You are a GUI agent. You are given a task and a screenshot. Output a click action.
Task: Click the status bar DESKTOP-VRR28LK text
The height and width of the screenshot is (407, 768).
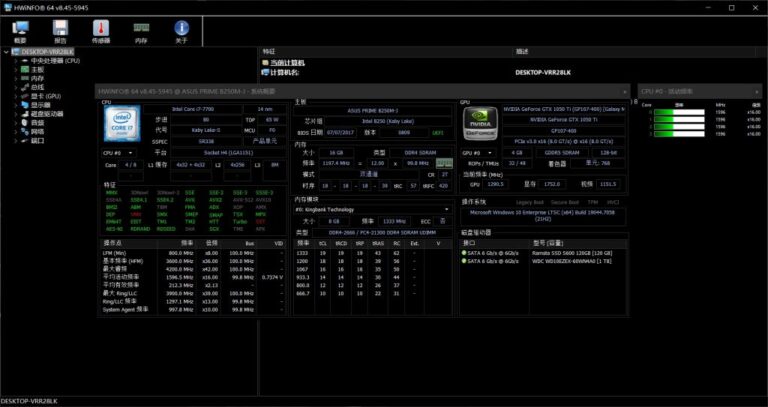(29, 401)
